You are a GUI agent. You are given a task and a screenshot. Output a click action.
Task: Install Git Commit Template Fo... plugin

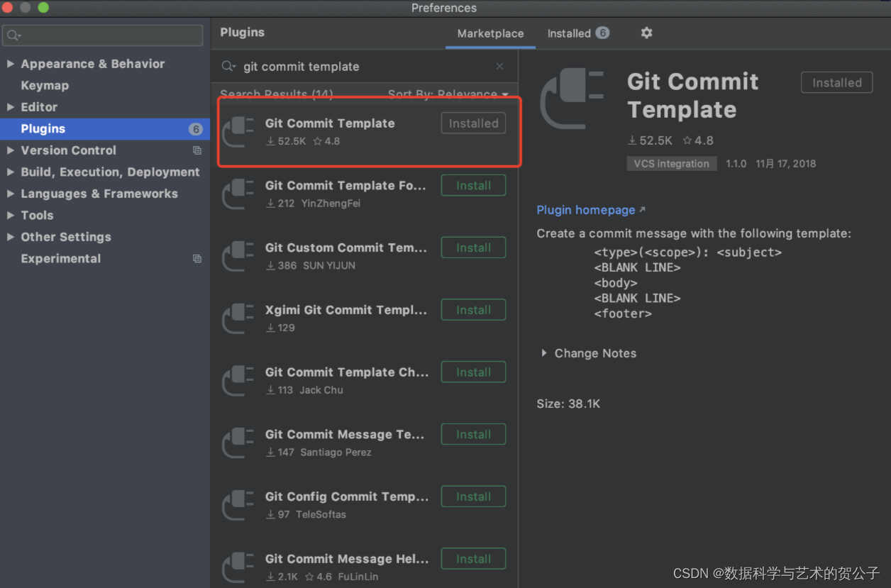pos(473,186)
